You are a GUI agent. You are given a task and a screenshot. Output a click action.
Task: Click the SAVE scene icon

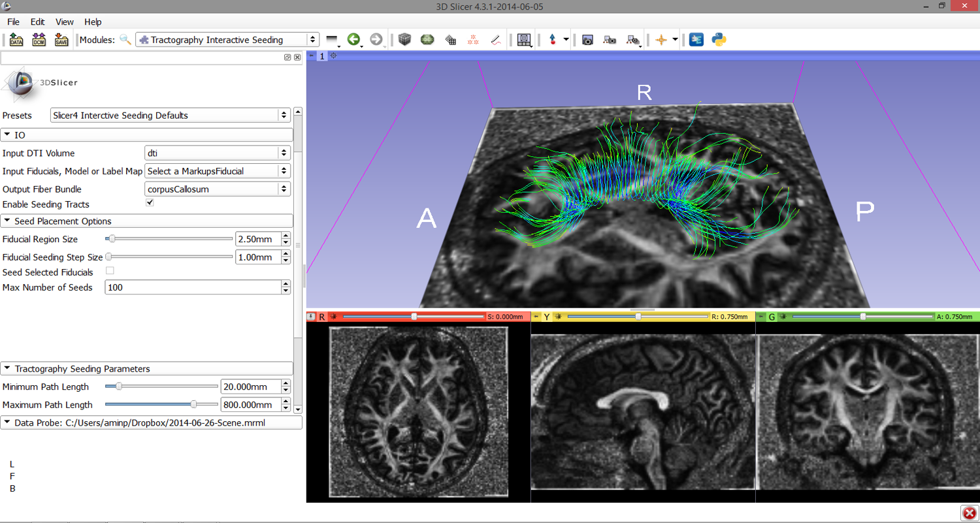61,40
